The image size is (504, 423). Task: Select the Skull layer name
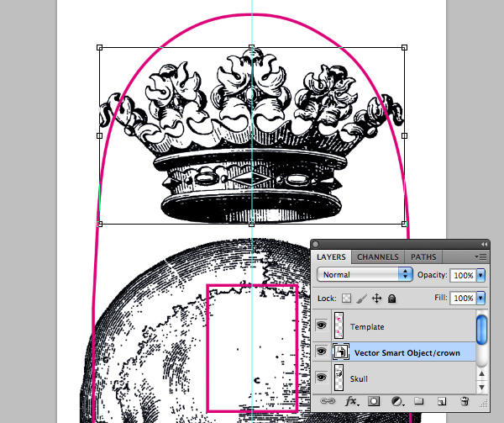tap(359, 379)
